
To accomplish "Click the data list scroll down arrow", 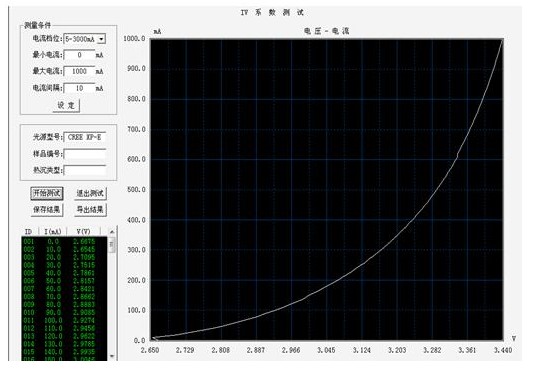I will tap(112, 355).
